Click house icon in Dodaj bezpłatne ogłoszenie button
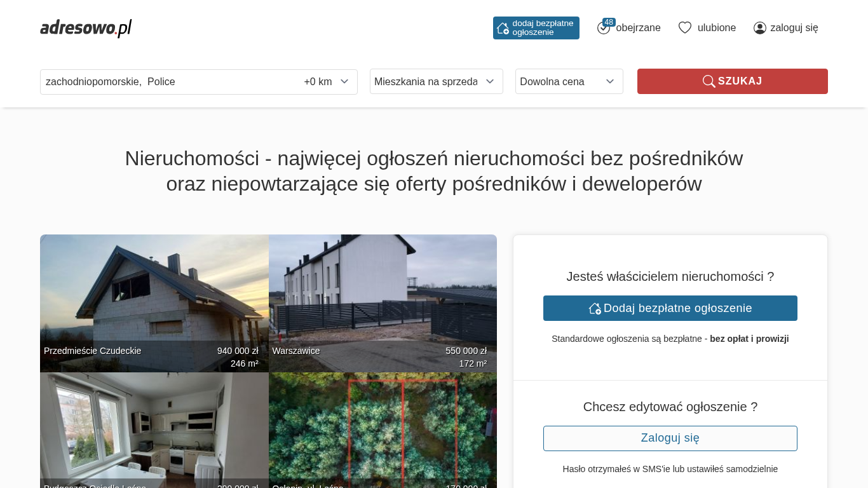The width and height of the screenshot is (868, 488). 595,308
